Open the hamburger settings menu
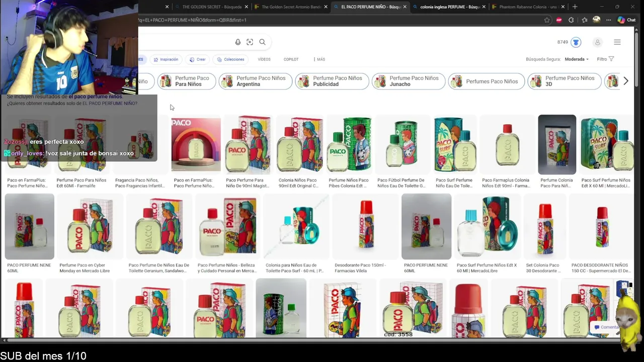The image size is (644, 362). (617, 42)
